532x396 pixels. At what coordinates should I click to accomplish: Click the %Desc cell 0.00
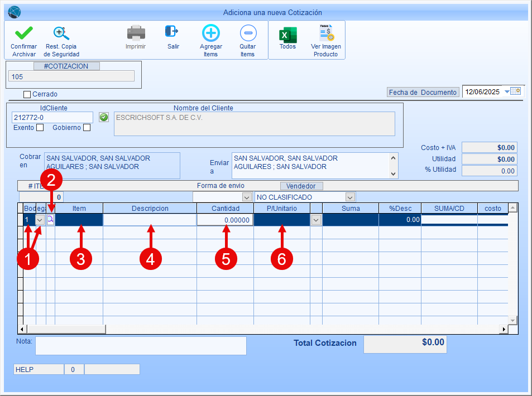pyautogui.click(x=400, y=220)
